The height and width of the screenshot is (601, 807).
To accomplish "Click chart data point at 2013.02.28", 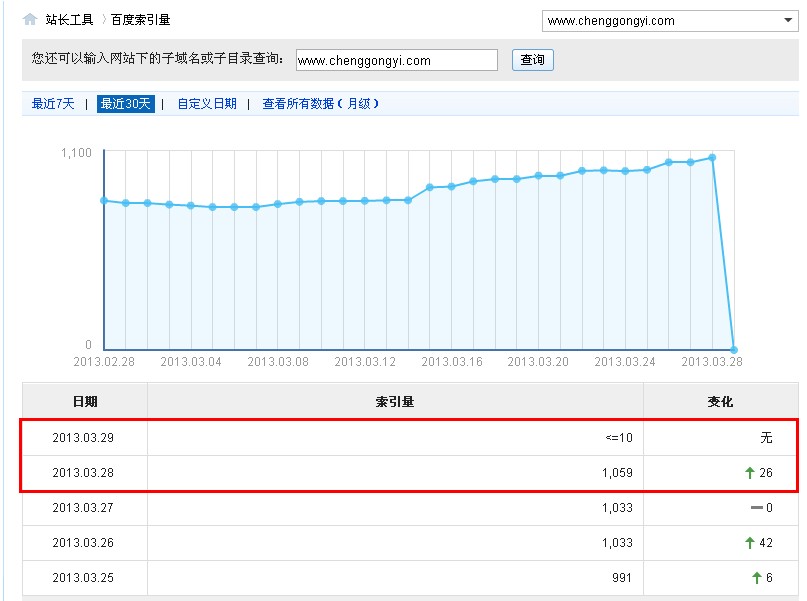I will (104, 200).
